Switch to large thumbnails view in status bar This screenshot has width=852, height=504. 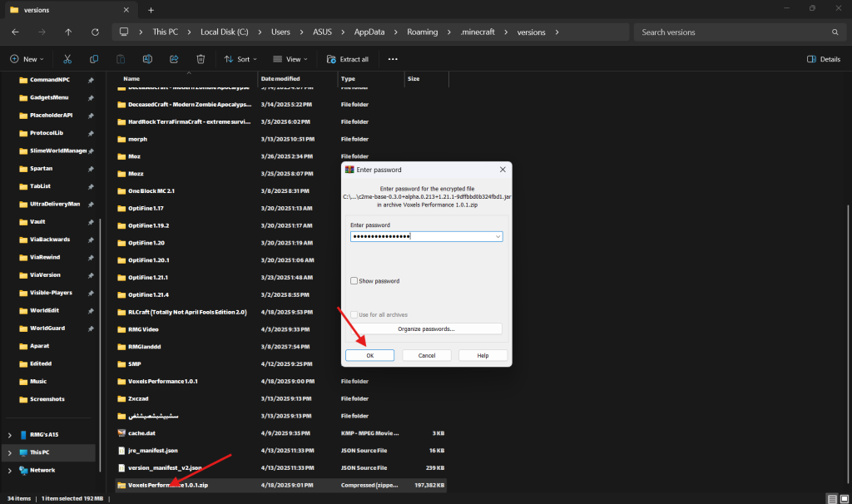(x=842, y=497)
